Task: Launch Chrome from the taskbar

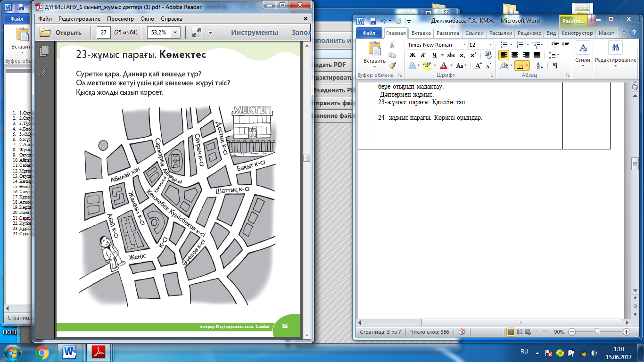Action: tap(41, 352)
